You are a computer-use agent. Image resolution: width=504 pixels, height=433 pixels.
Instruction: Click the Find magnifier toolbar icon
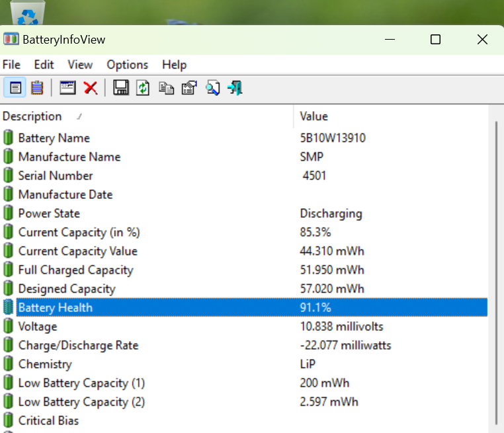pos(213,88)
